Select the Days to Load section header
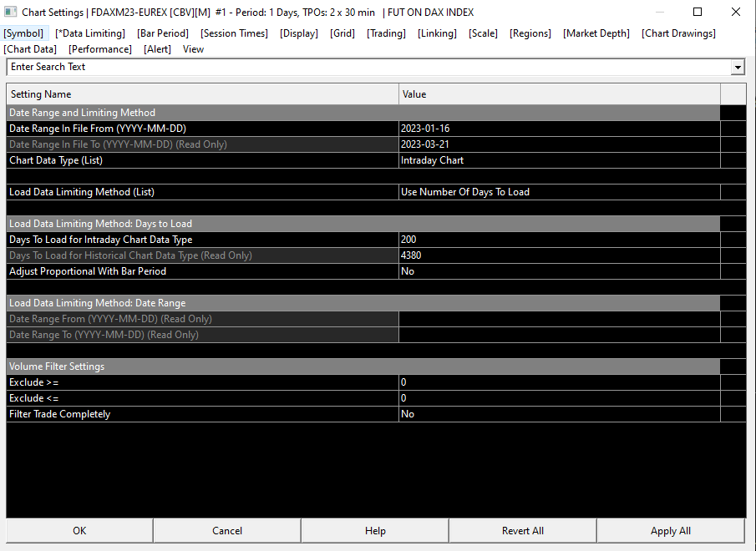Image resolution: width=756 pixels, height=551 pixels. [x=363, y=224]
